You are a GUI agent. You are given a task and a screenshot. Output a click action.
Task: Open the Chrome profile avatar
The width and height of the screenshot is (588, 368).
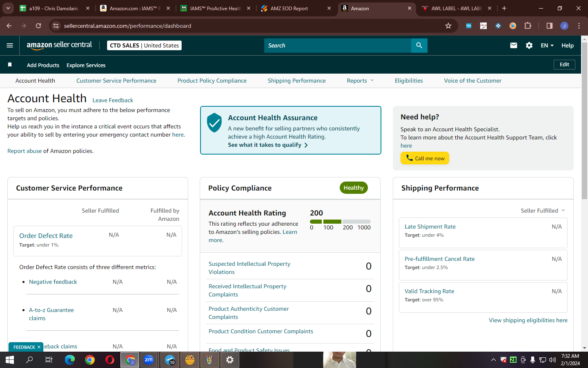coord(564,26)
